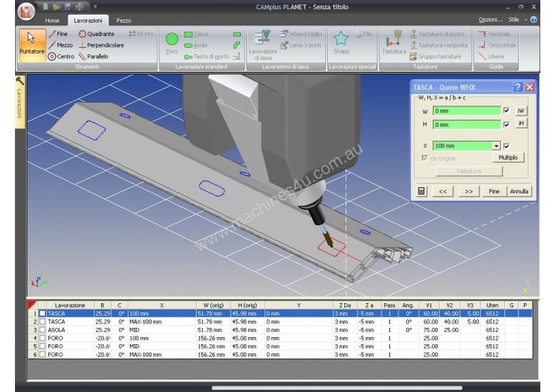Check the row 4 FORO checkbox
The width and height of the screenshot is (556, 392).
(43, 338)
